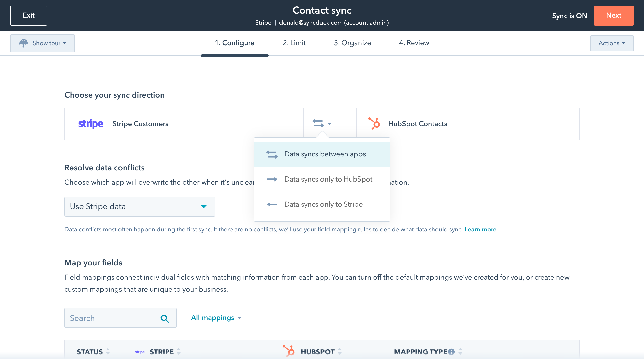Switch to the 4. Review tab
644x359 pixels.
pyautogui.click(x=414, y=43)
